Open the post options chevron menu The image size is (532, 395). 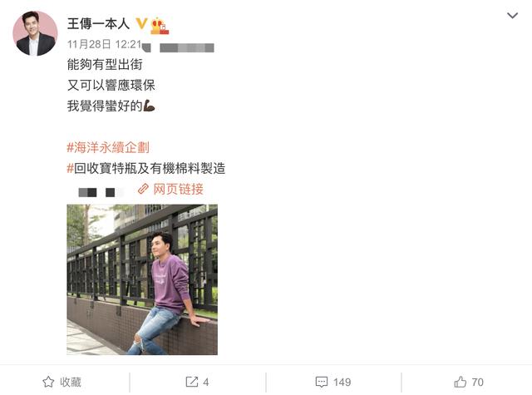point(512,15)
